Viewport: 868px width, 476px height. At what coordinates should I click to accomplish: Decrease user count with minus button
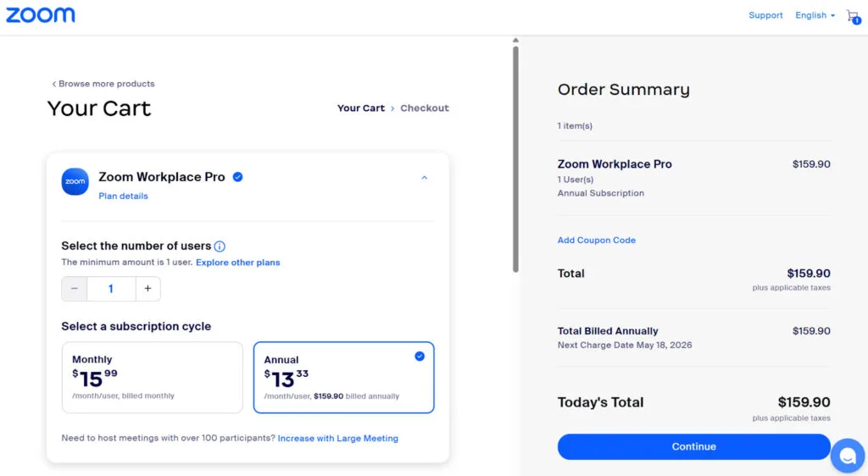[x=75, y=289]
